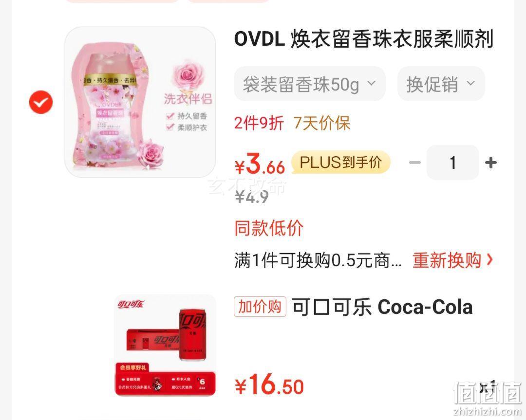Increase quantity with the plus button
The width and height of the screenshot is (526, 420).
pos(491,163)
